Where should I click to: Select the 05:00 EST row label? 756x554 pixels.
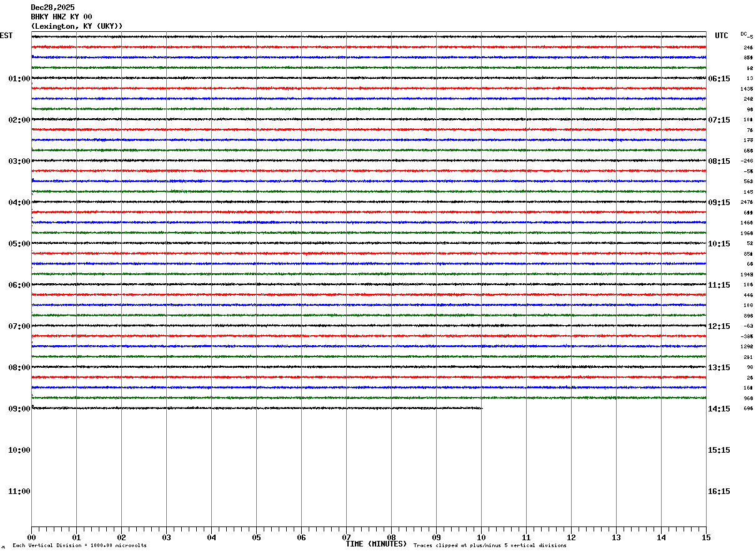click(19, 244)
